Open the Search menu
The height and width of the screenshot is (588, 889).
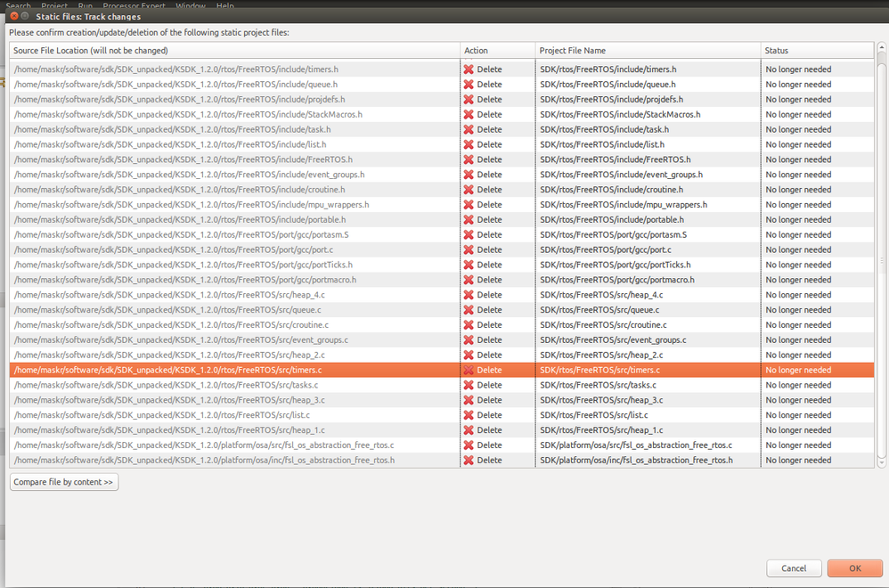point(18,5)
